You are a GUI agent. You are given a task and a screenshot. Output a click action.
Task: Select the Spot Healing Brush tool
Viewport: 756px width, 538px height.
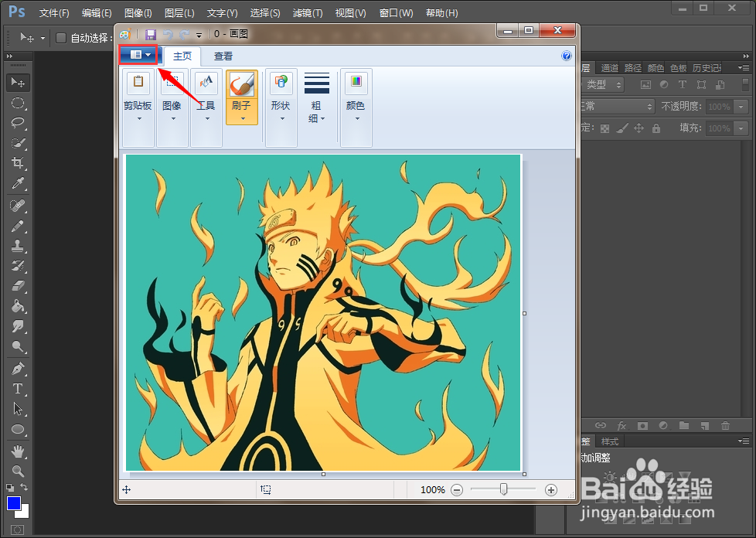pyautogui.click(x=18, y=206)
